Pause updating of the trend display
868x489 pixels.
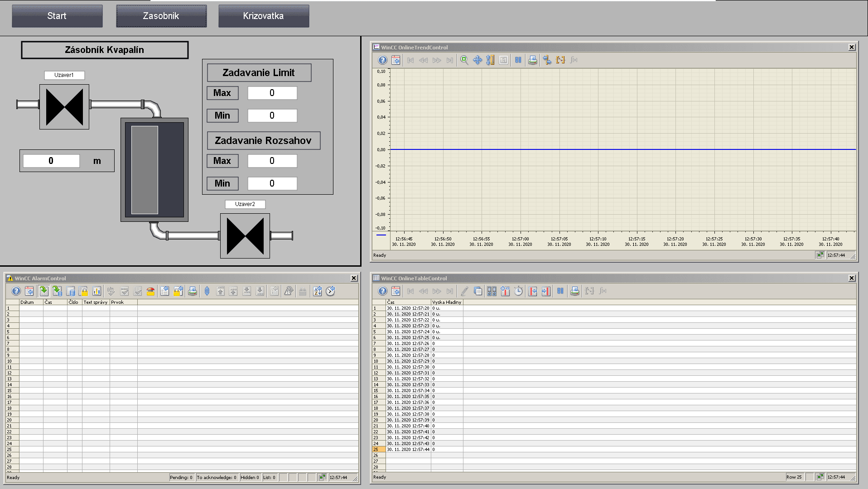pos(518,60)
